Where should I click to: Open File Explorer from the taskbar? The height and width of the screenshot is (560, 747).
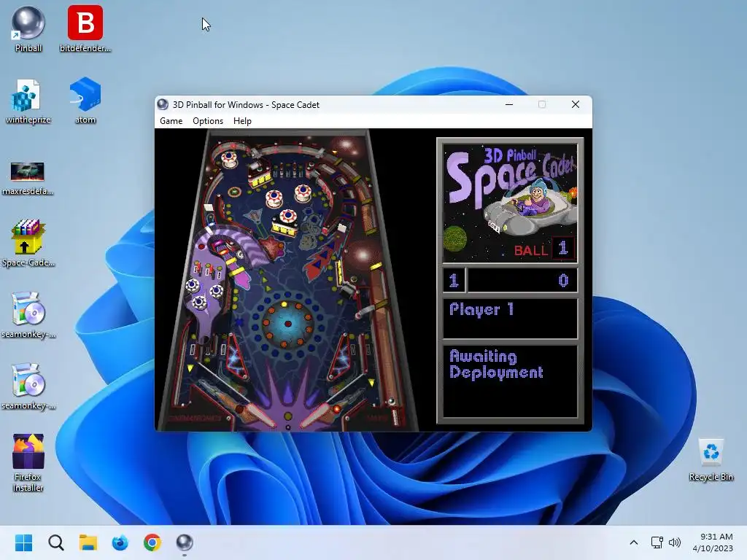(88, 542)
